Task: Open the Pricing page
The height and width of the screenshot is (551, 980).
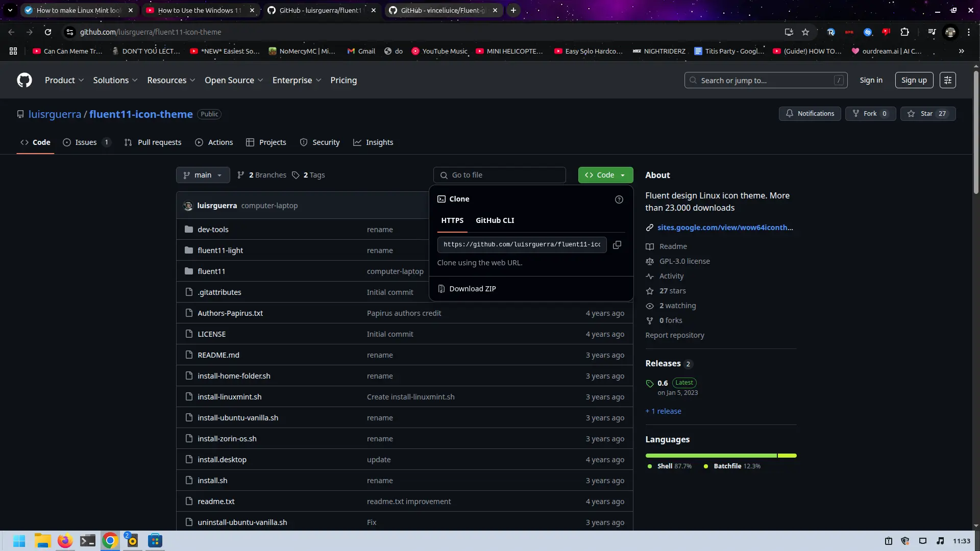Action: click(x=344, y=80)
